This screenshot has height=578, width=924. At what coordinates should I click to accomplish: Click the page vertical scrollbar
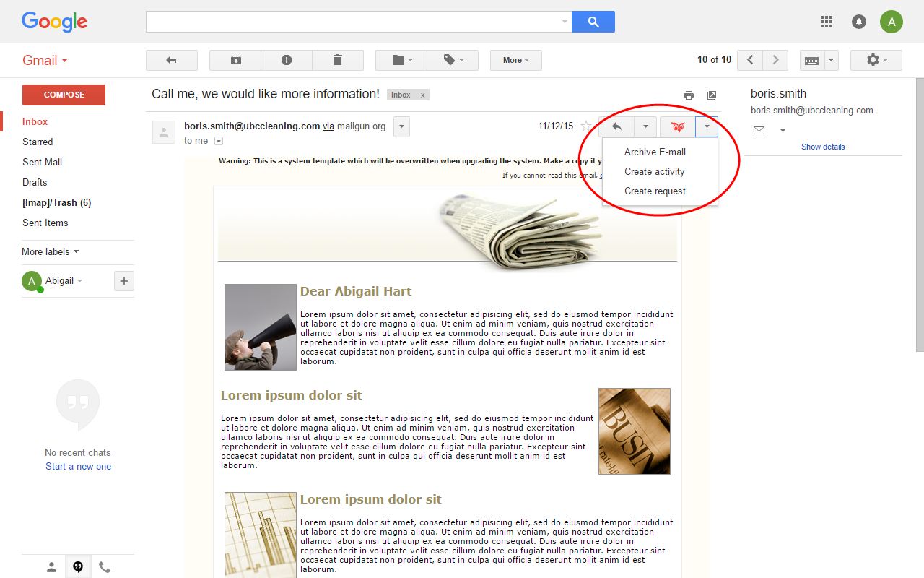(x=920, y=217)
